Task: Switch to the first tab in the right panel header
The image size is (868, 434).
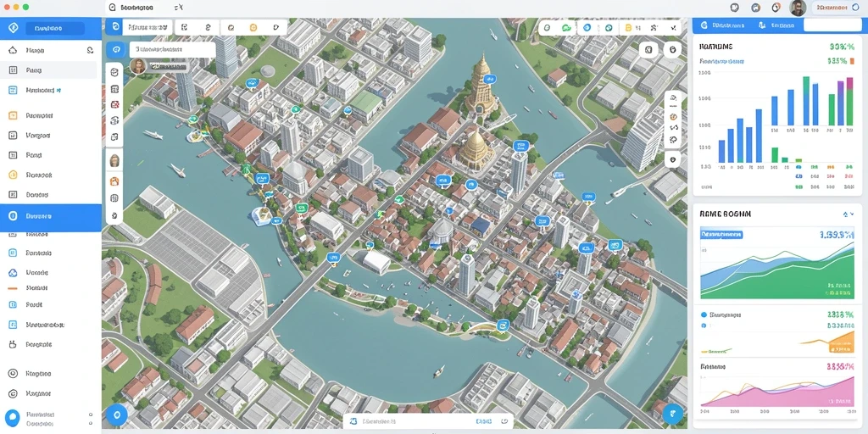Action: click(724, 25)
